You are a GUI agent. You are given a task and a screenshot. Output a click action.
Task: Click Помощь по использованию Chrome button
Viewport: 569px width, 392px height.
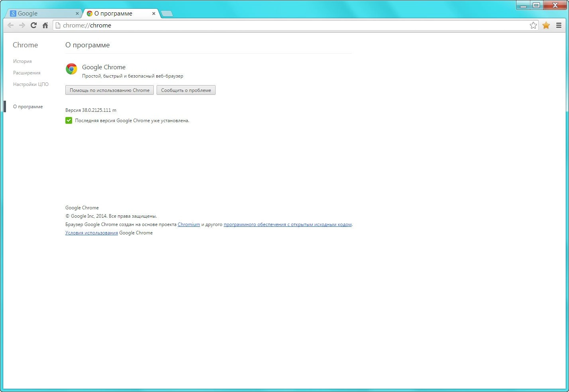pyautogui.click(x=110, y=90)
